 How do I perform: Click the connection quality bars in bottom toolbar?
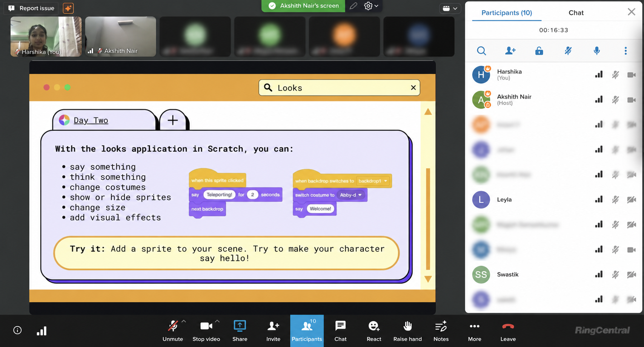pos(41,331)
